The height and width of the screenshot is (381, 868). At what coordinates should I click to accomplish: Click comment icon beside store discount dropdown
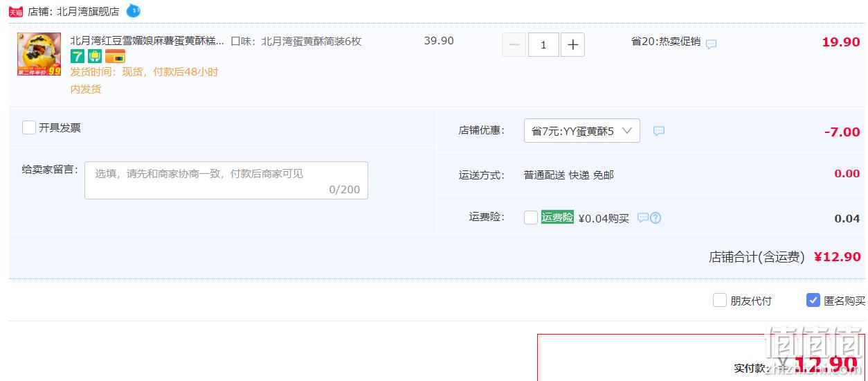659,131
